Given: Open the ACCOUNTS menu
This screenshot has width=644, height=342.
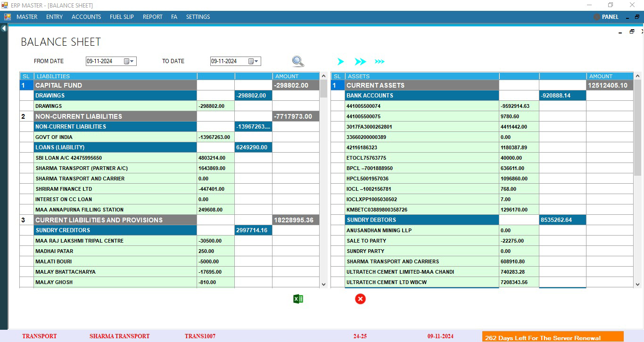Looking at the screenshot, I should click(86, 16).
